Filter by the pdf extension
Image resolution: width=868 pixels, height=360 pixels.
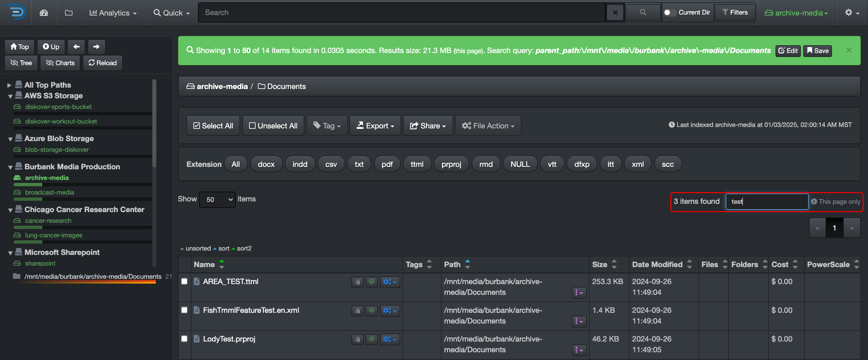click(x=387, y=164)
